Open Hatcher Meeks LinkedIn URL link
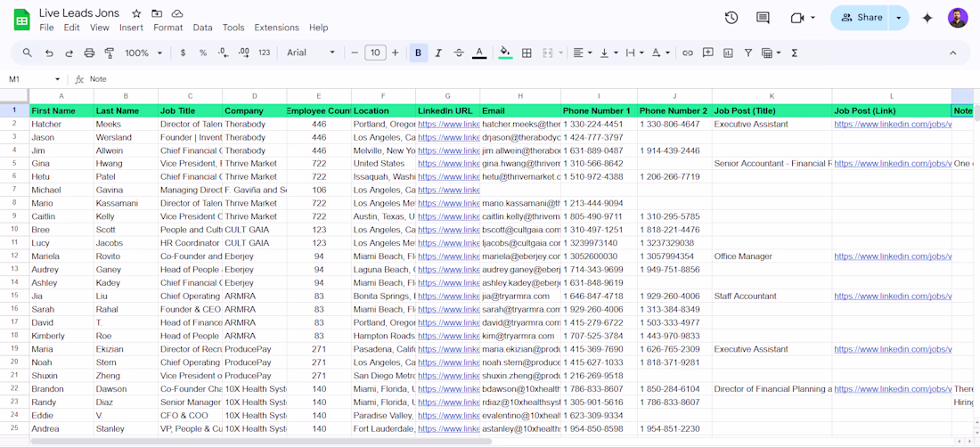The height and width of the screenshot is (447, 980). pos(448,125)
